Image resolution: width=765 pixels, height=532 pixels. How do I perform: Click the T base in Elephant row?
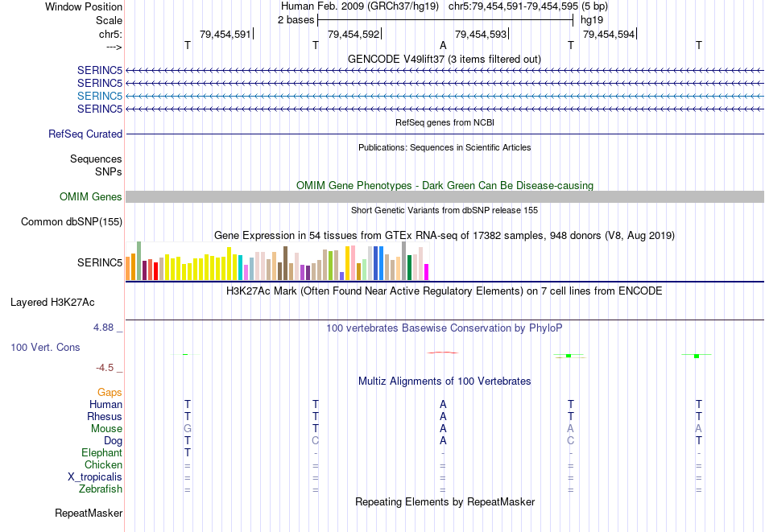pos(188,452)
